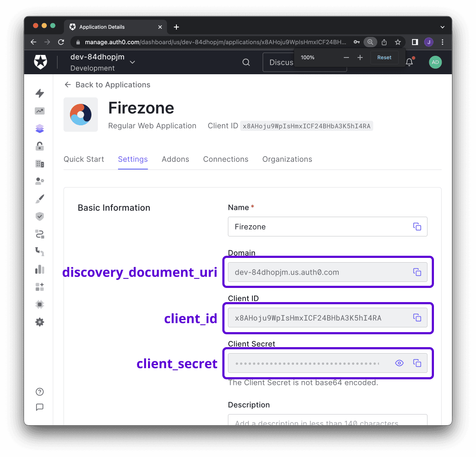Click the zoom Reset button
476x457 pixels.
(x=384, y=58)
